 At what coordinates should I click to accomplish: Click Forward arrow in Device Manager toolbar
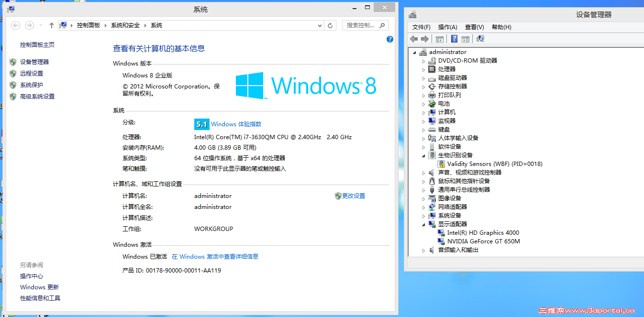[424, 39]
